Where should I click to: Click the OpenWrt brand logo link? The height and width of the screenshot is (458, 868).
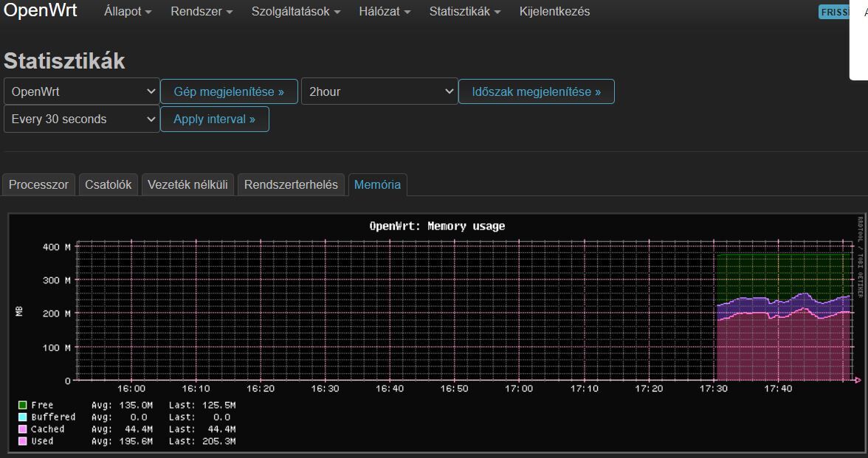[x=41, y=10]
